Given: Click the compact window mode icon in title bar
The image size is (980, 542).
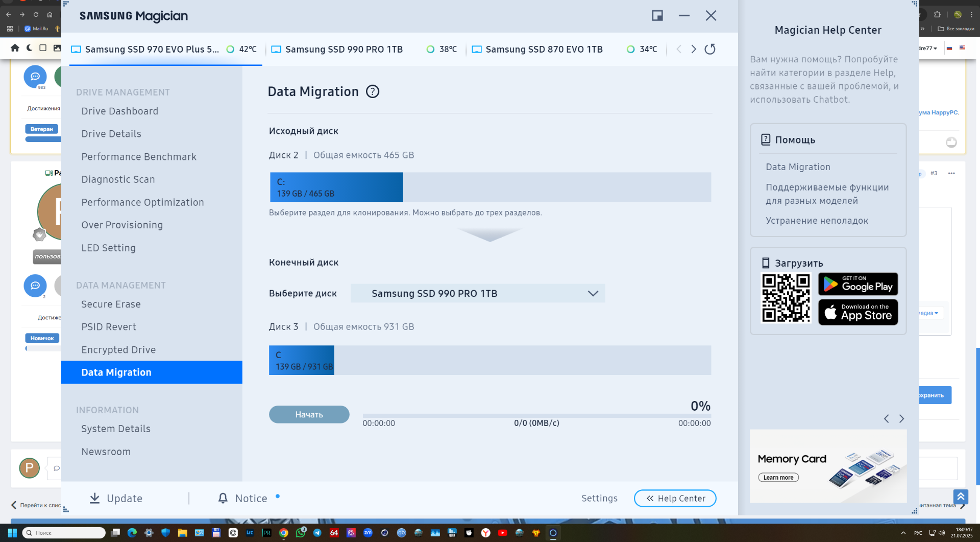Looking at the screenshot, I should pyautogui.click(x=657, y=16).
